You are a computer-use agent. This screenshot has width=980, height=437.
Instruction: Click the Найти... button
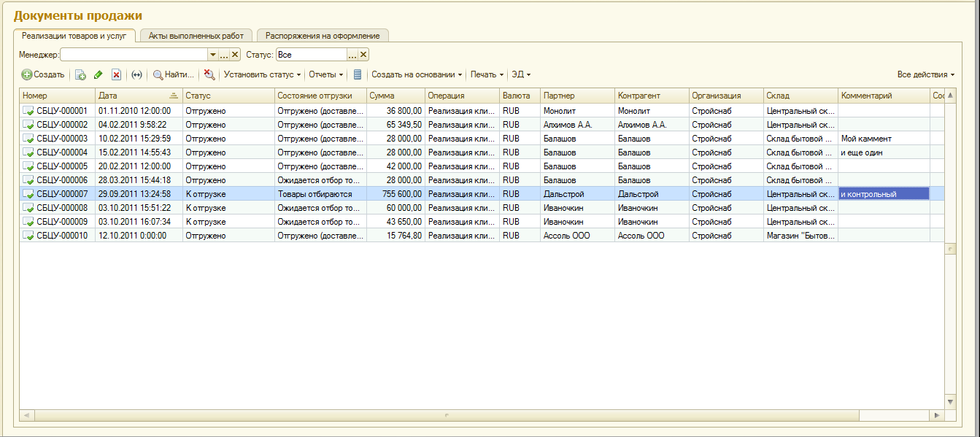(174, 74)
